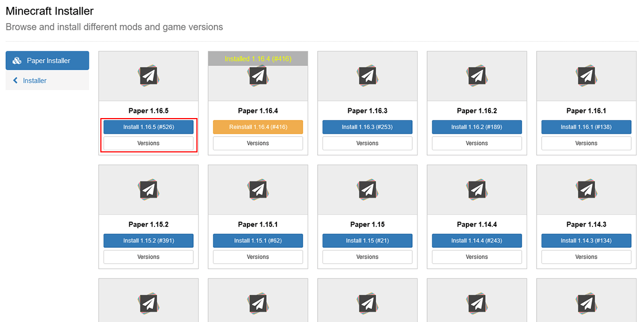
Task: Click the 'Installed 1.16.4 (#416)' banner
Action: tap(258, 59)
